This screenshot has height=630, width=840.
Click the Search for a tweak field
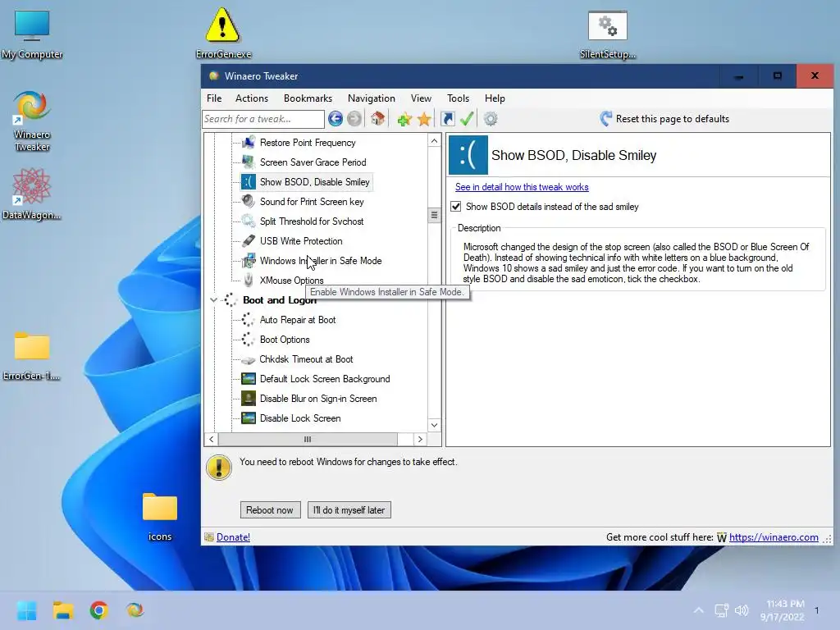[x=263, y=119]
